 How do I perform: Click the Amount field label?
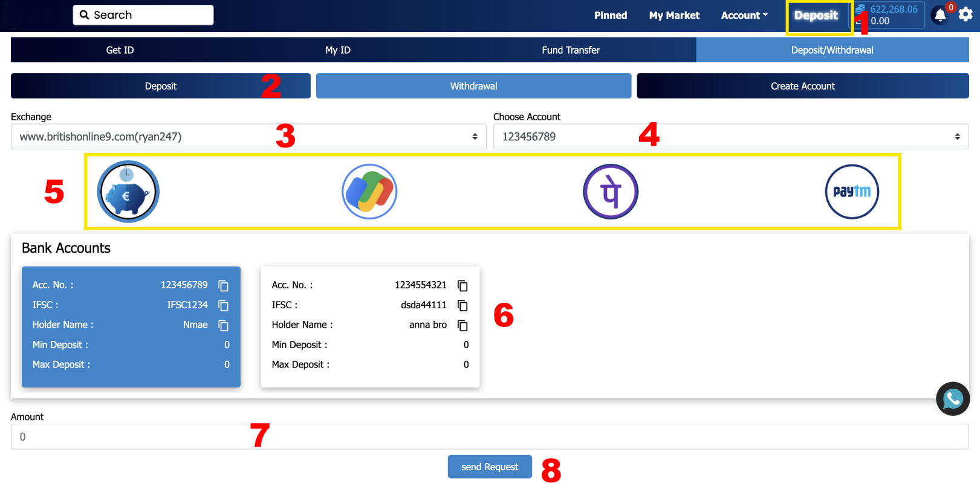pyautogui.click(x=27, y=417)
